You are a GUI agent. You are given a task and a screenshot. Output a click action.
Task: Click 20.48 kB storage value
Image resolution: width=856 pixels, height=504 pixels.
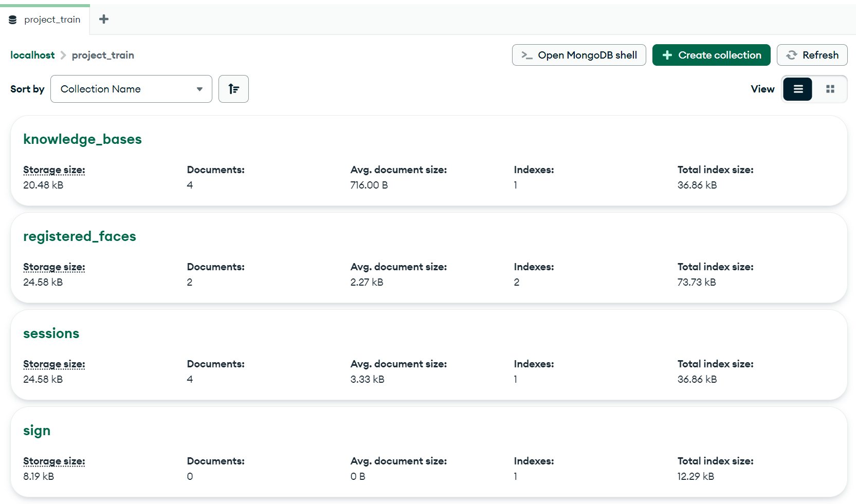[43, 185]
